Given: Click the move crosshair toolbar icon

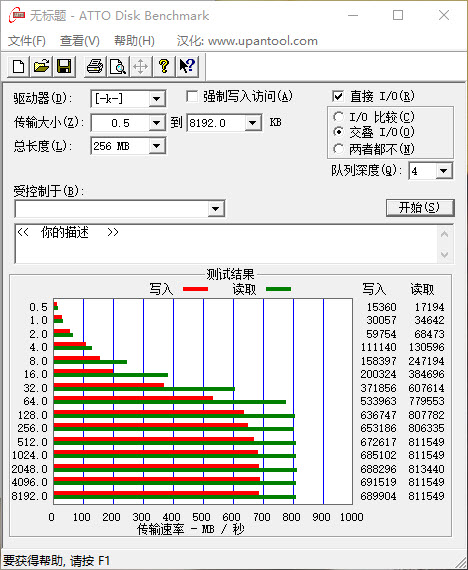Looking at the screenshot, I should coord(141,67).
